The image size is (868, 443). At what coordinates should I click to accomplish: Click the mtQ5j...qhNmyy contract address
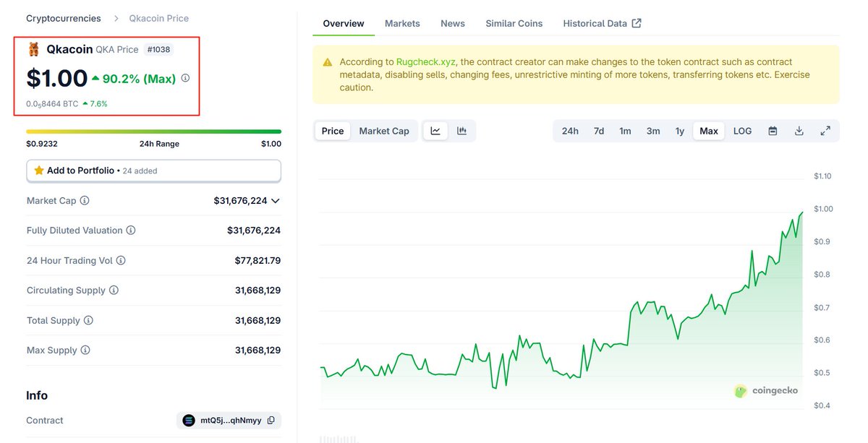[x=231, y=421]
